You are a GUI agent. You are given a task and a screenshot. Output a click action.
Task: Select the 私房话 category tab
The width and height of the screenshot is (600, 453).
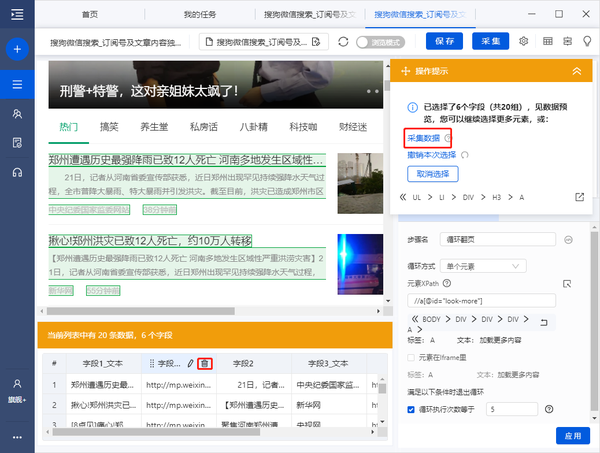(204, 127)
